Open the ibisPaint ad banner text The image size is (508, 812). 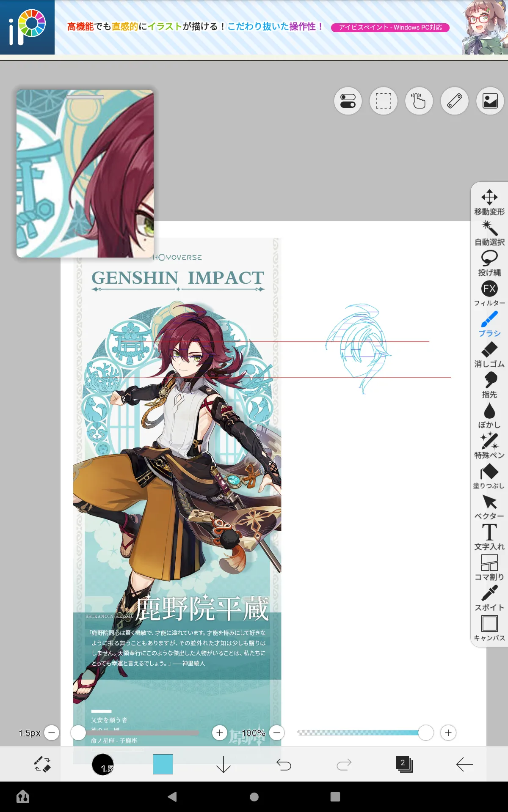(195, 27)
